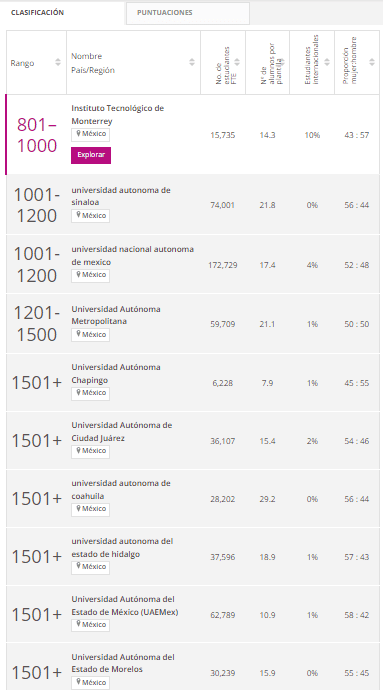Open universidad nacional autonoma de mexico
This screenshot has width=383, height=690.
[133, 256]
